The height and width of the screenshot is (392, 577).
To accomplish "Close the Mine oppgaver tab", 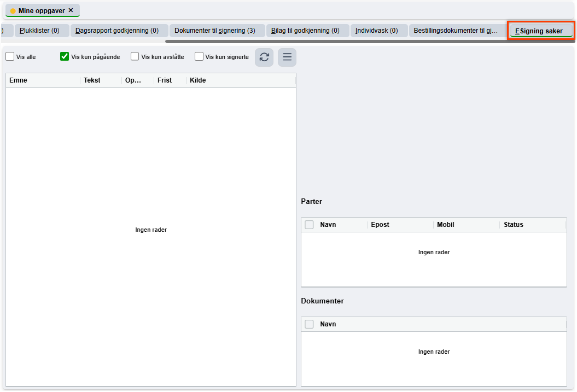I will 71,10.
